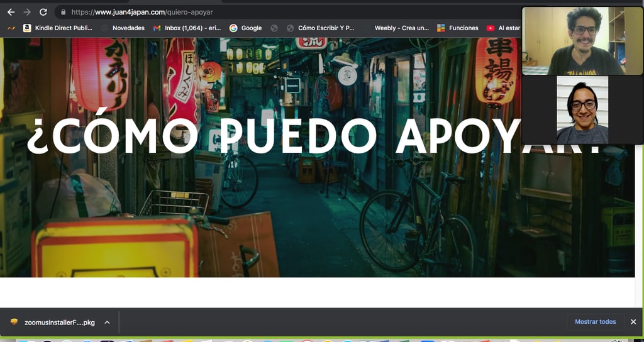Open the Novedades bookmark
This screenshot has height=342, width=644.
123,28
